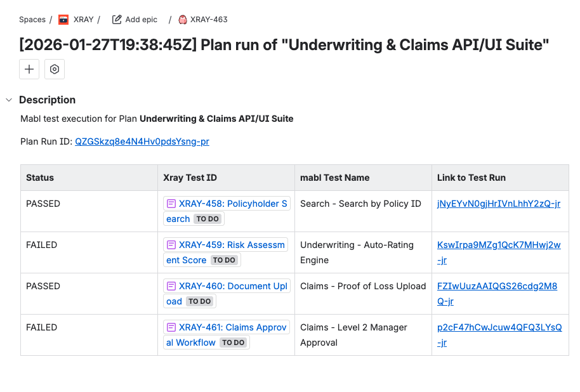Screen dimensions: 580x392
Task: Open XRAY-458 Policyholder Search issue link
Action: [232, 204]
